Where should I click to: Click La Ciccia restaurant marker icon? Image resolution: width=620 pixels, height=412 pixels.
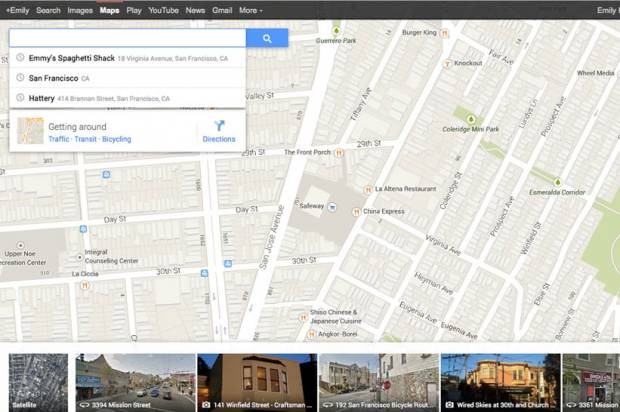pos(84,285)
